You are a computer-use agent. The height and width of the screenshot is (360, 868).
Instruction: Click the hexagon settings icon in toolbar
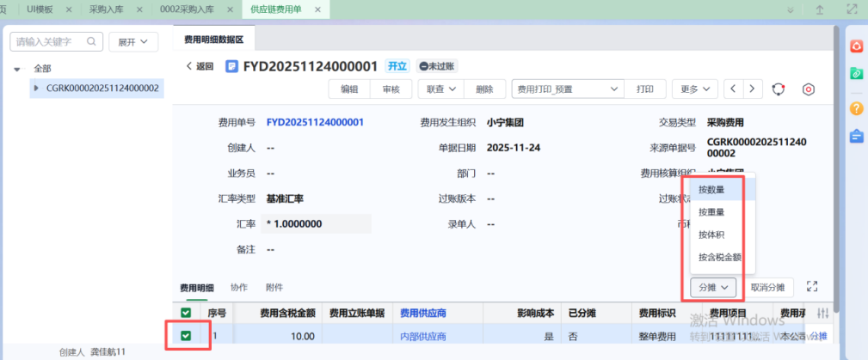tap(808, 89)
